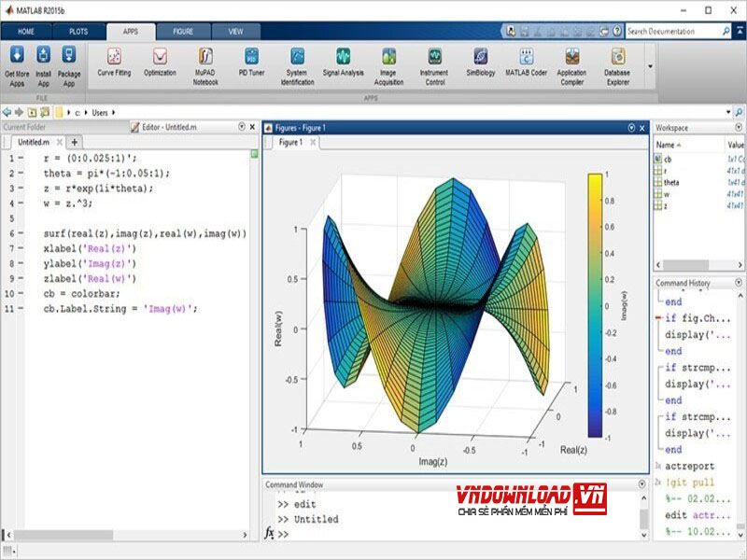The image size is (747, 560).
Task: Launch the PID Tuner app
Action: (x=251, y=63)
